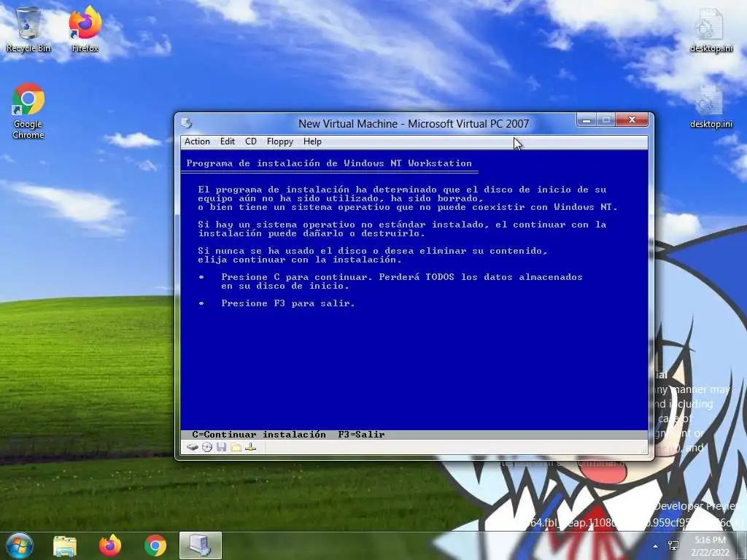The width and height of the screenshot is (747, 560).
Task: Click the resize grip on the Virtual PC status bar
Action: click(643, 449)
